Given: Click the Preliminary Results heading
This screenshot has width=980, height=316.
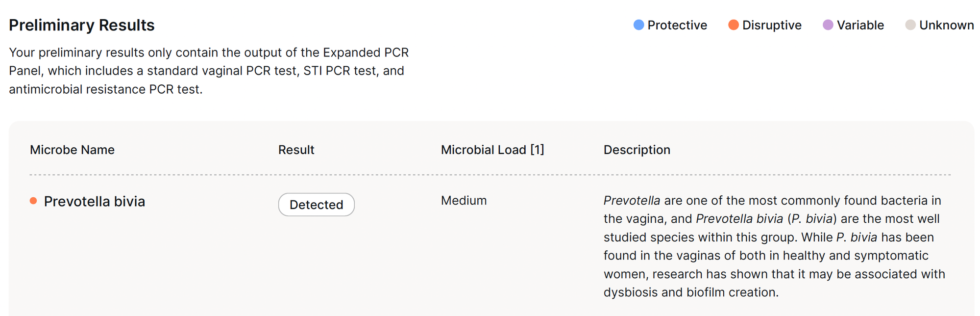Looking at the screenshot, I should (82, 25).
